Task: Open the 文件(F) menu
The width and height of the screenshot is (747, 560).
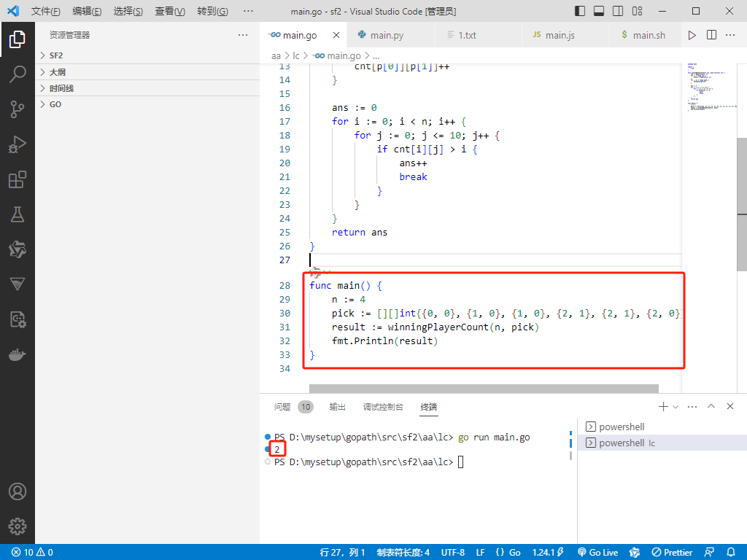Action: (46, 11)
